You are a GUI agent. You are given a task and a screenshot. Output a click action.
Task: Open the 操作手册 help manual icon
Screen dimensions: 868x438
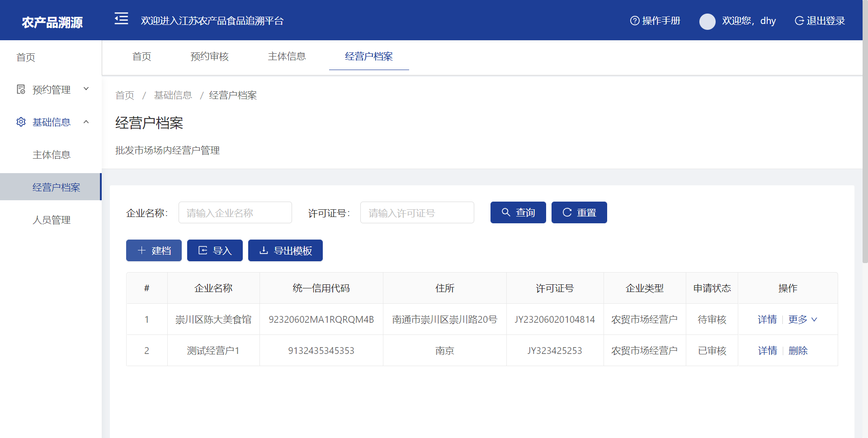click(635, 21)
